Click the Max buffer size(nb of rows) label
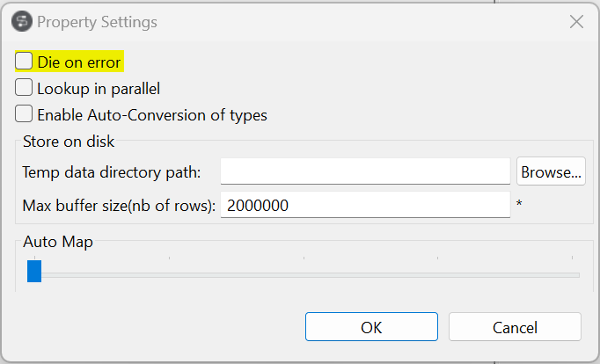600x364 pixels. (119, 206)
